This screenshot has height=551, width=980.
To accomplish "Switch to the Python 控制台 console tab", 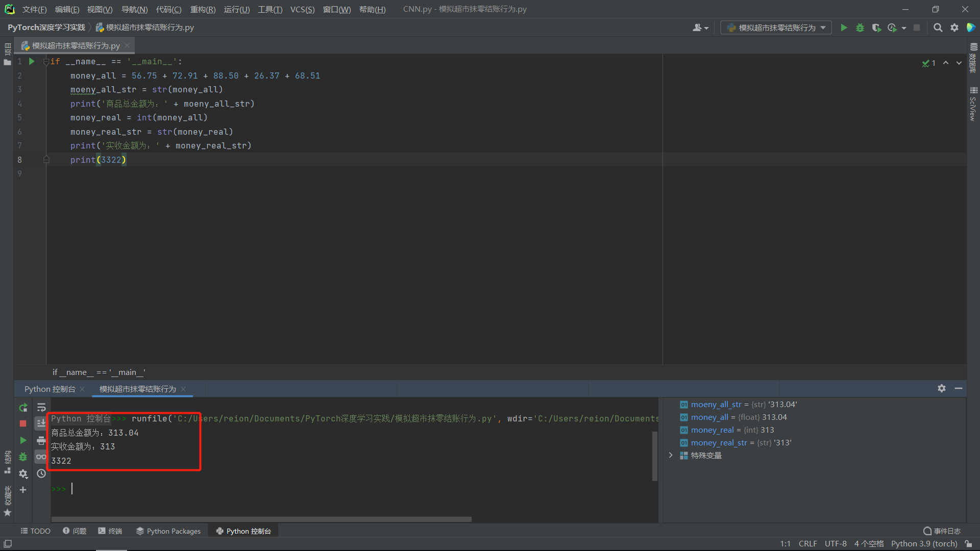I will (x=50, y=389).
